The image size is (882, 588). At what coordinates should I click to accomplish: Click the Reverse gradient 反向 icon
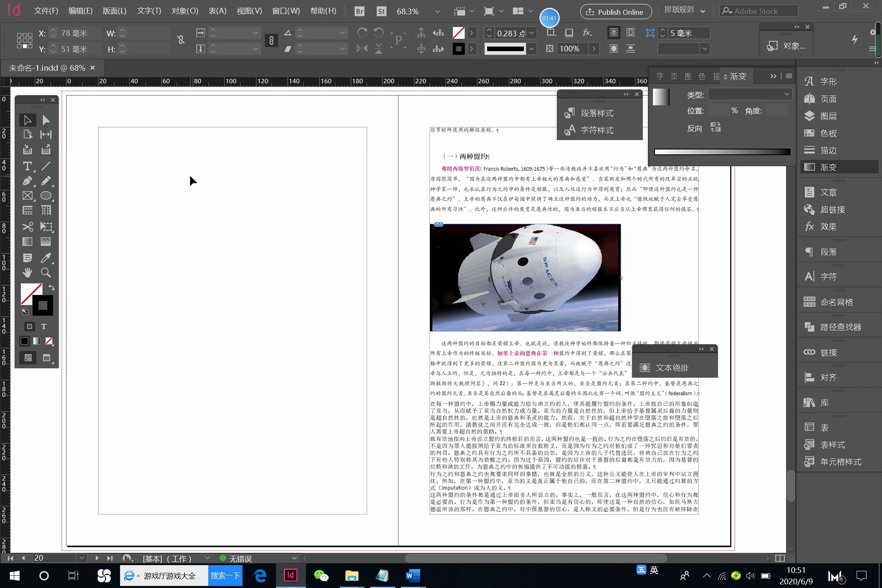(715, 127)
